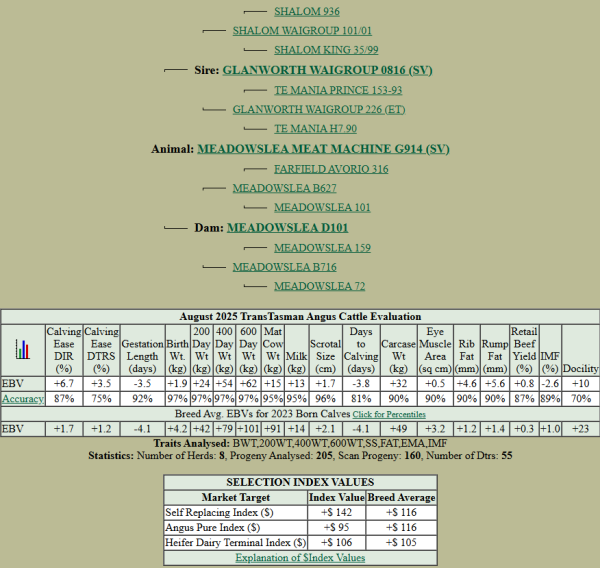Open MEADOWSLEA MEAT MACHINE G914 (SV) link
Viewport: 600px width, 568px height.
[x=323, y=149]
